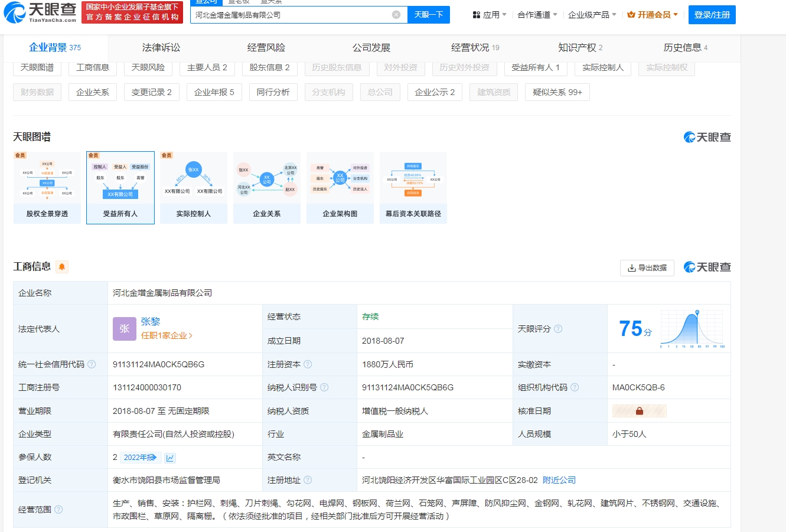Click the 1880万人民币 registered capital value
This screenshot has width=786, height=532.
[388, 364]
